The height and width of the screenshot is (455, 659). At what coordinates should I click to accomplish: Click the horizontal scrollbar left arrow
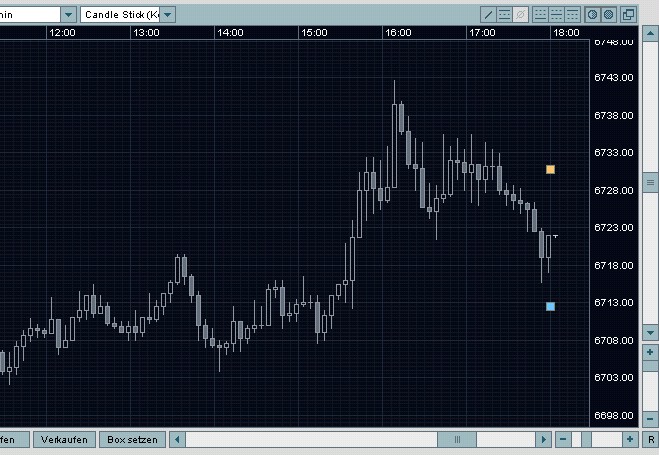pos(177,439)
